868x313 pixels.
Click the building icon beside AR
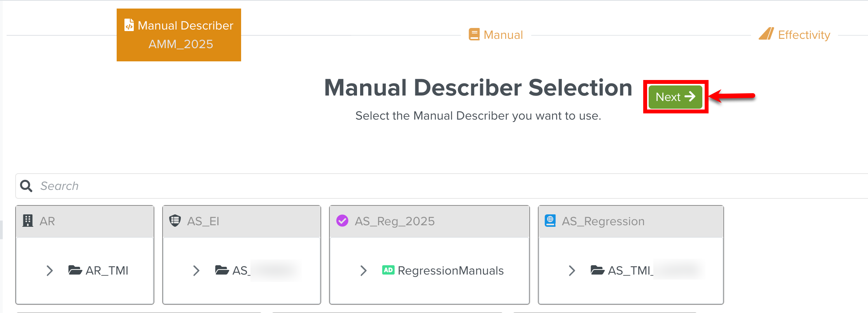[28, 221]
